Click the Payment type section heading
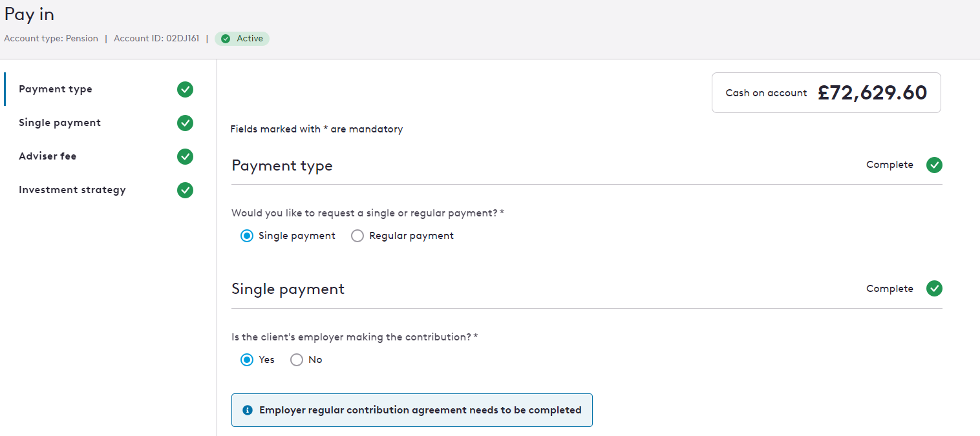The height and width of the screenshot is (436, 980). pos(282,165)
